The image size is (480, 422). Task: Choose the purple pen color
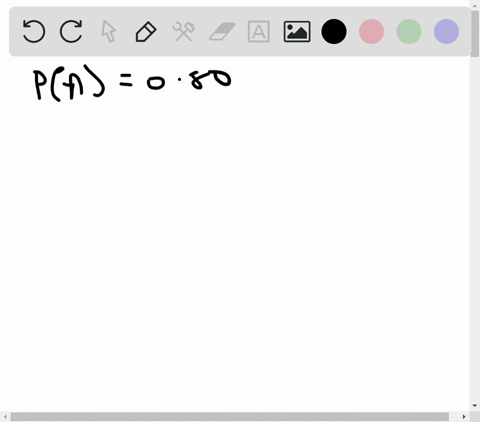[x=446, y=31]
